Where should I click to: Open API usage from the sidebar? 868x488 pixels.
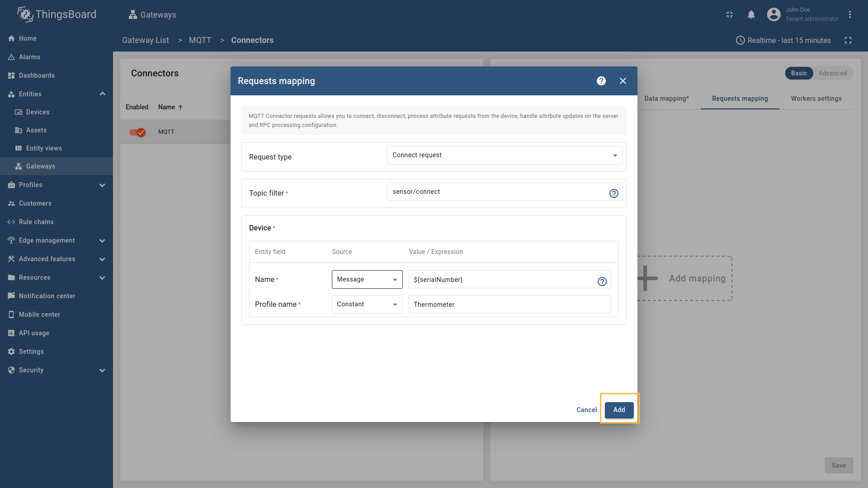34,333
